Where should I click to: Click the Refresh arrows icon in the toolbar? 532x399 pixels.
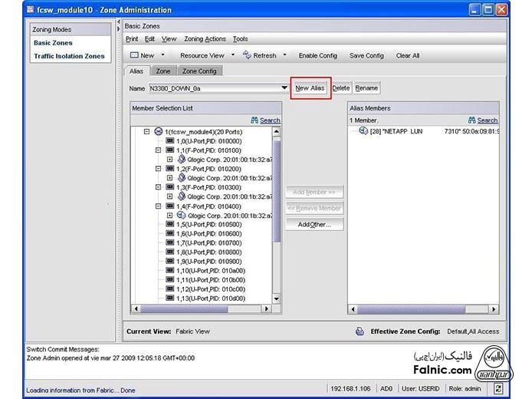pos(248,55)
